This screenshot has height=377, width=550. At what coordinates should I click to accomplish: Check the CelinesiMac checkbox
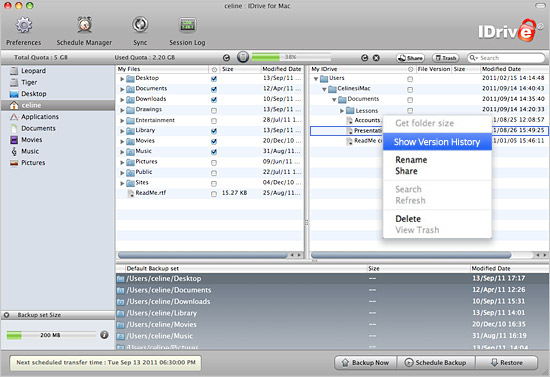pos(410,90)
